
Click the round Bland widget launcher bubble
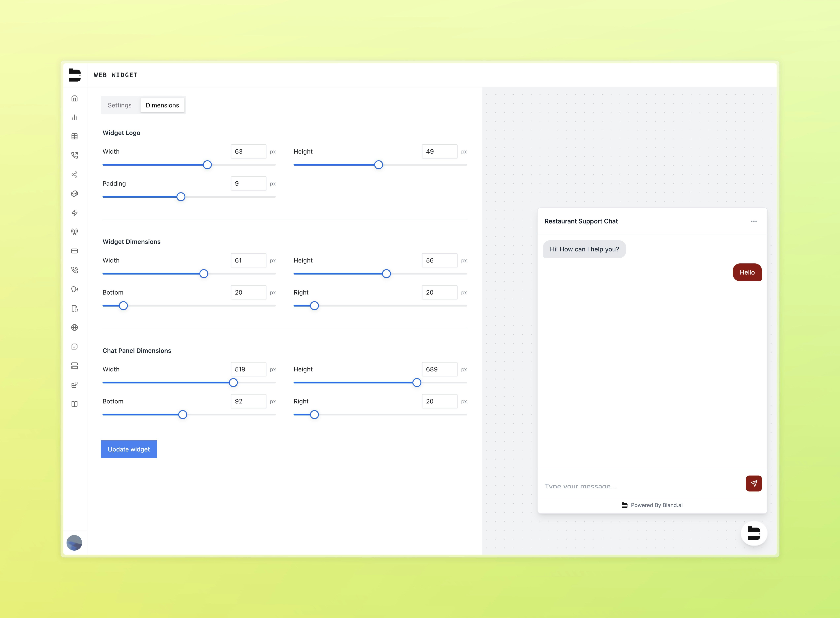pyautogui.click(x=754, y=533)
